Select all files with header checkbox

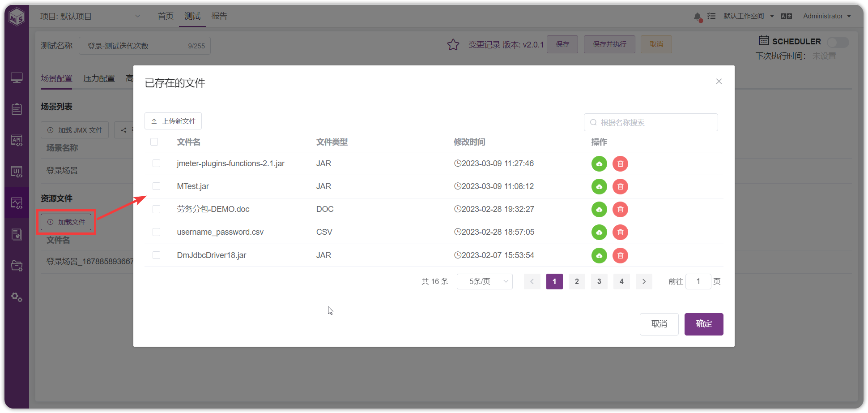pos(154,142)
